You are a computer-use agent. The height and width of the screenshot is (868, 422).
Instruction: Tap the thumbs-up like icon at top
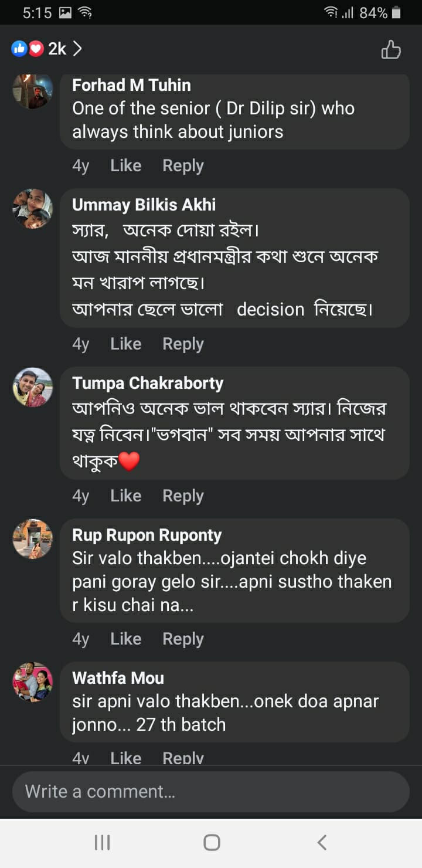[391, 50]
